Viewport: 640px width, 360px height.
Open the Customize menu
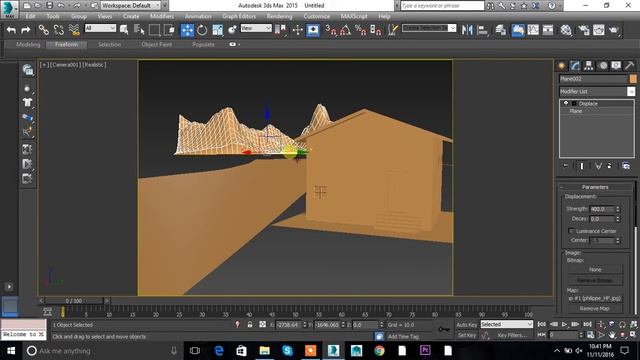[x=316, y=16]
